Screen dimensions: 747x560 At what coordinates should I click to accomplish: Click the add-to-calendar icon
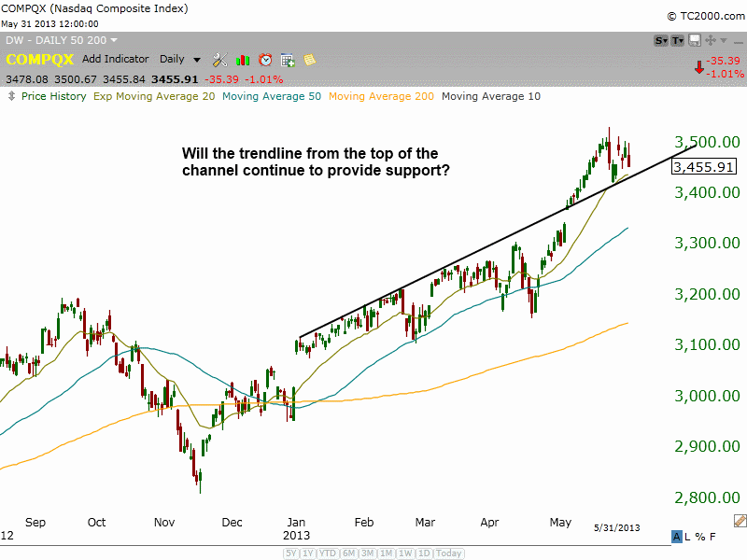click(x=287, y=59)
